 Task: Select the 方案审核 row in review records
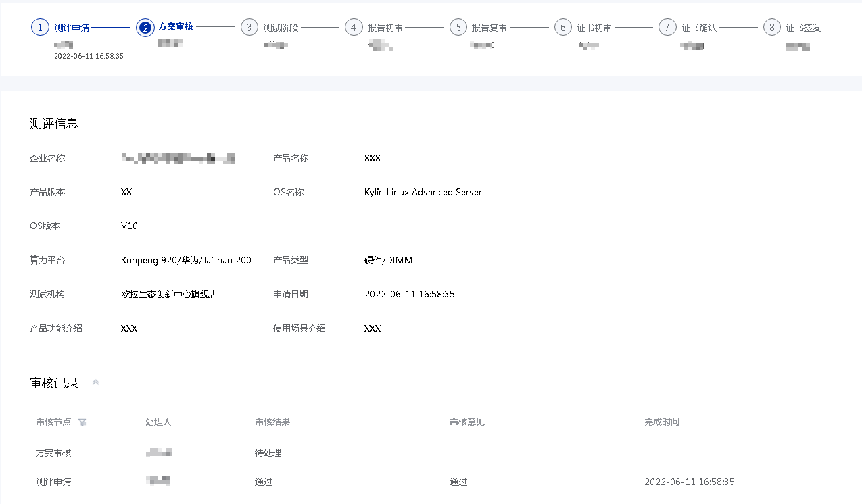pos(53,453)
